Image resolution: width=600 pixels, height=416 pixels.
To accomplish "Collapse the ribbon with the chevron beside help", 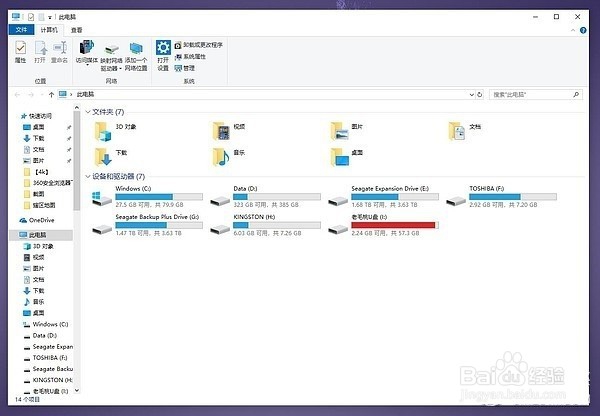I will point(573,30).
